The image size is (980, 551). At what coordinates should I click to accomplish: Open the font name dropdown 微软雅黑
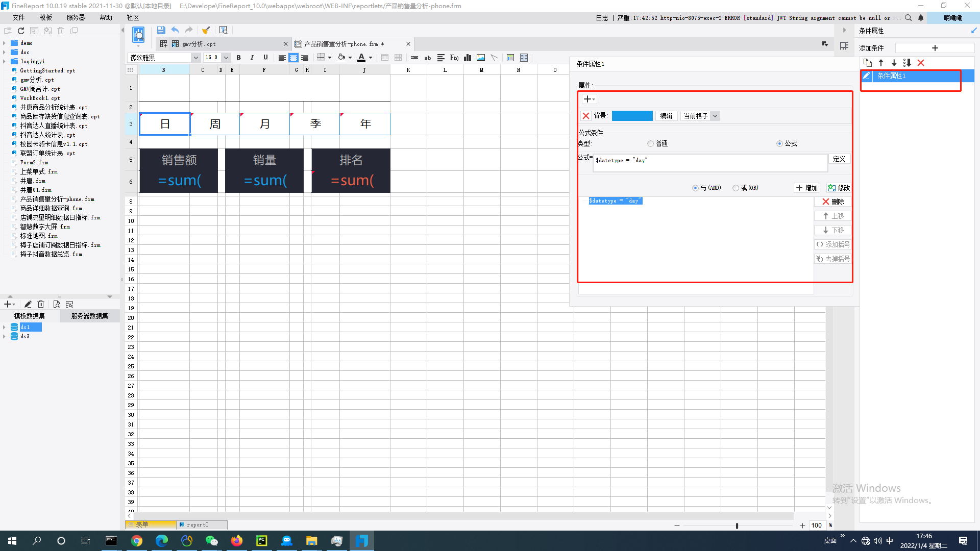195,58
